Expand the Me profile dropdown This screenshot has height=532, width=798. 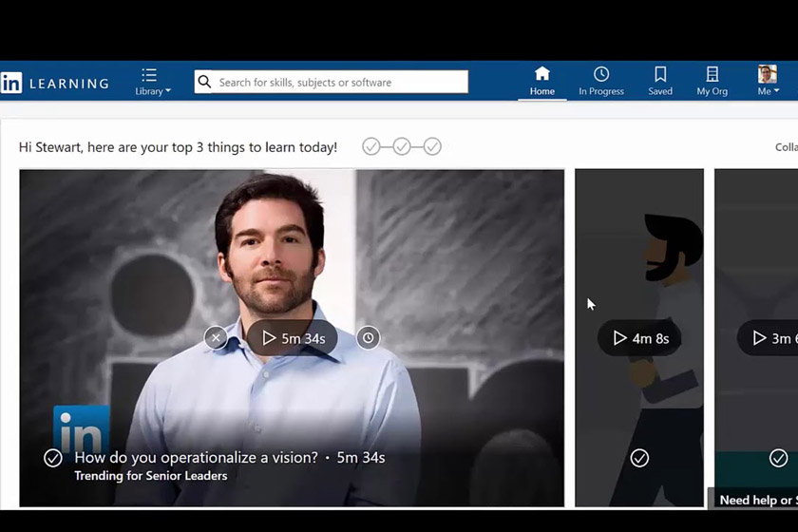click(x=768, y=81)
